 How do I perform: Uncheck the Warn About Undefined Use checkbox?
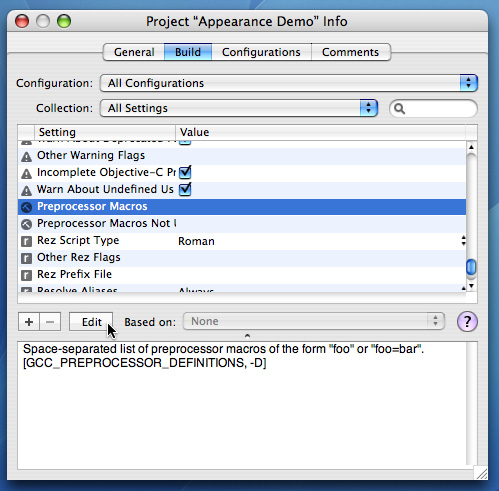185,189
